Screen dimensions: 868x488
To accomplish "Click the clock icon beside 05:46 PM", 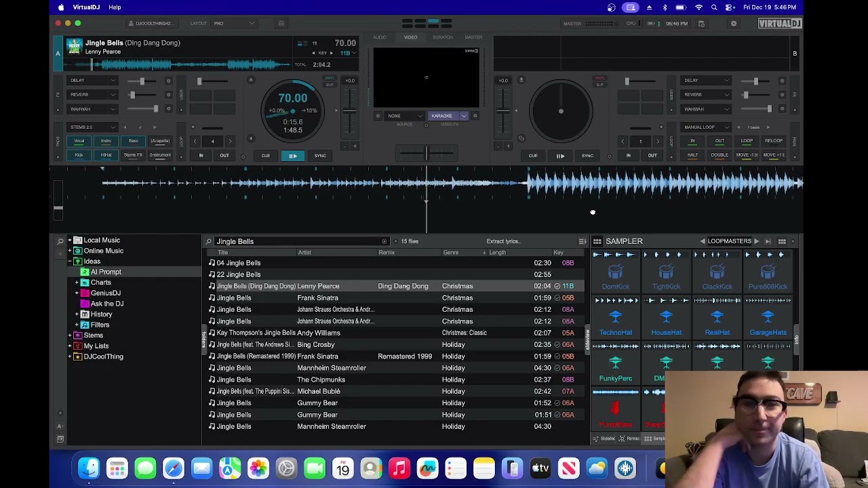I will tap(701, 24).
